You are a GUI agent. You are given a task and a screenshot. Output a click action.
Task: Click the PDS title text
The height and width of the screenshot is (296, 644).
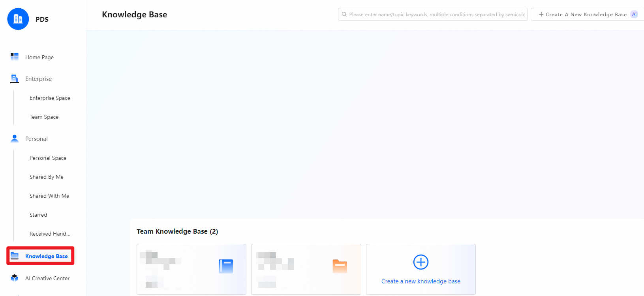[x=42, y=19]
